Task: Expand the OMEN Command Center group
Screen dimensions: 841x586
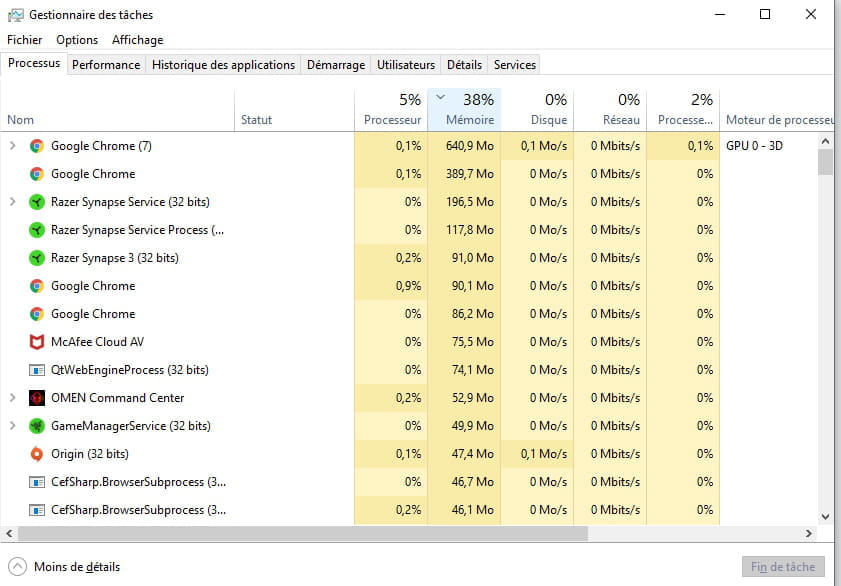Action: pyautogui.click(x=13, y=398)
